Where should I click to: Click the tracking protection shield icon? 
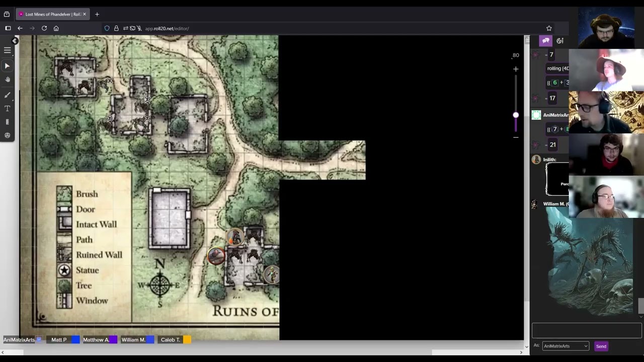pyautogui.click(x=107, y=28)
